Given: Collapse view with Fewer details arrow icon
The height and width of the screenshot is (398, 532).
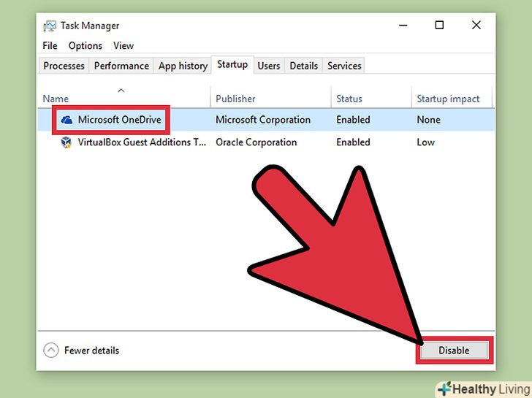Looking at the screenshot, I should [51, 351].
